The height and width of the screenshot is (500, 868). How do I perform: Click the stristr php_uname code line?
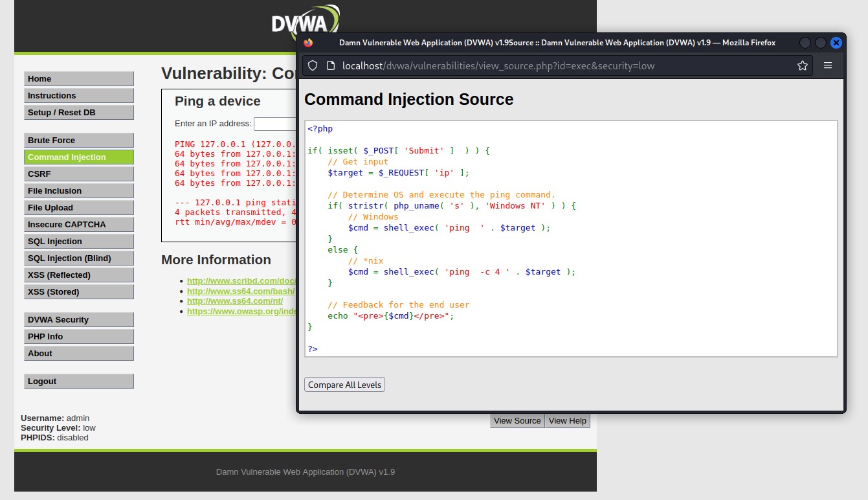click(x=452, y=206)
